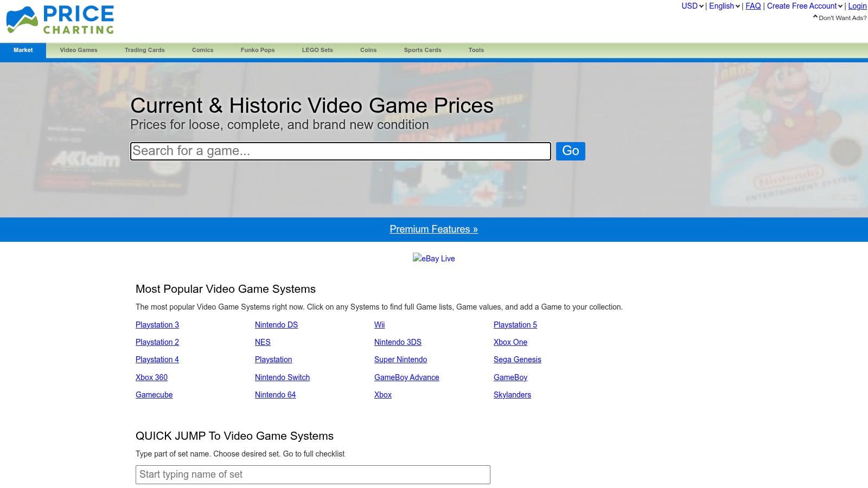Viewport: 868px width, 488px height.
Task: Click the Go search button
Action: pos(570,151)
